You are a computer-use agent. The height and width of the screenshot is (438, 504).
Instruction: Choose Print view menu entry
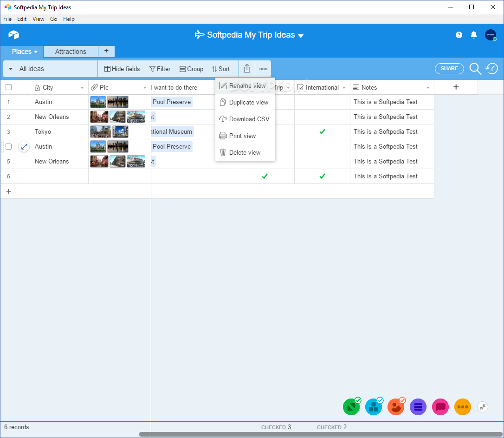point(245,136)
